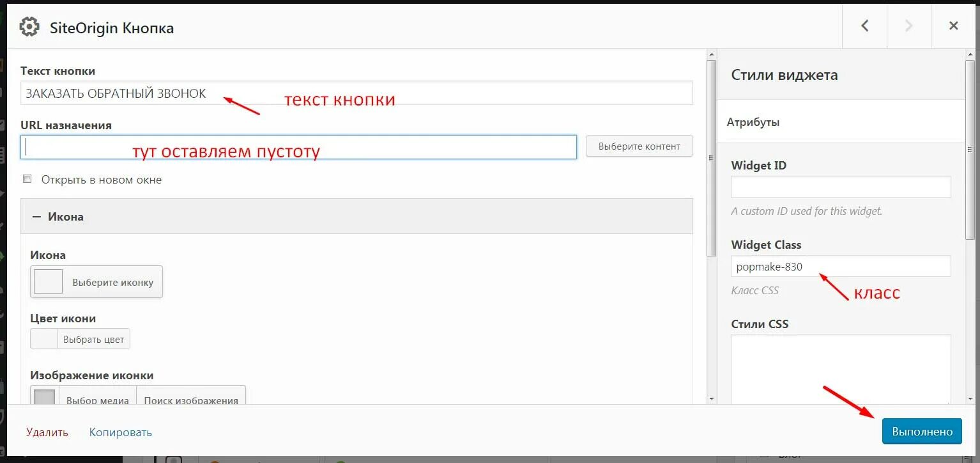Viewport: 980px width, 463px height.
Task: Enable the Открыть в новом окне checkbox
Action: click(x=27, y=179)
